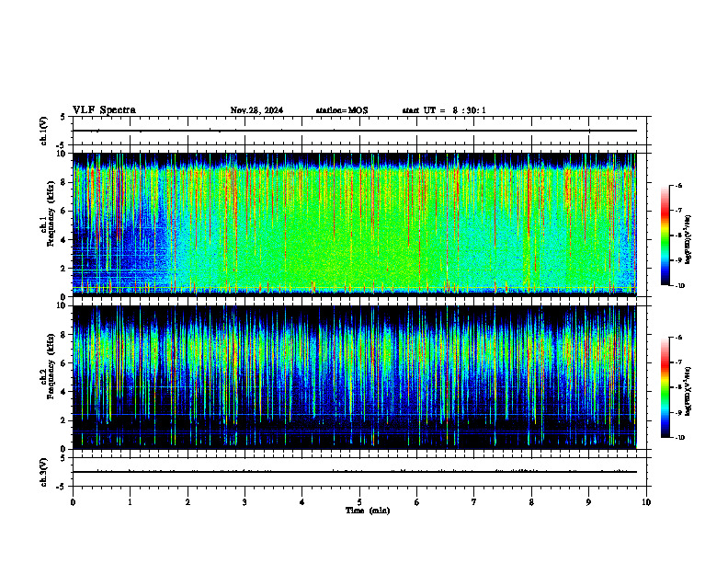Click the "2" kHz tick of ch.2 spectrogram
728x563 pixels.
pos(64,420)
